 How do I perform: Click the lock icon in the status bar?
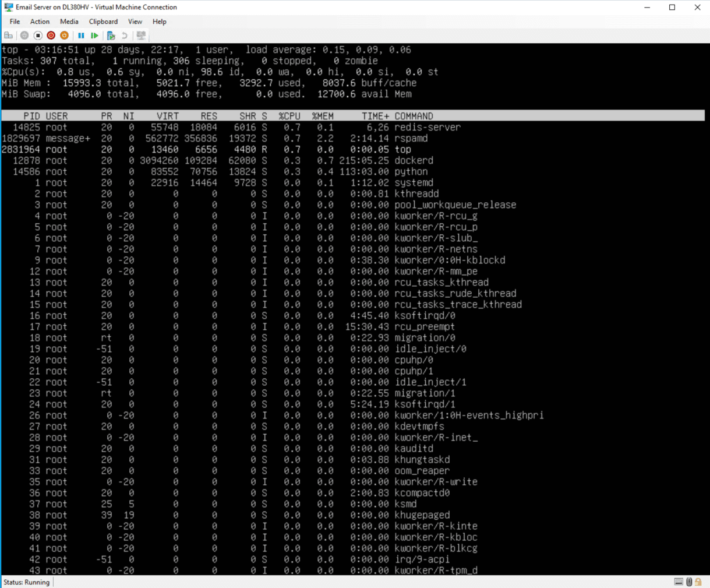click(x=698, y=582)
